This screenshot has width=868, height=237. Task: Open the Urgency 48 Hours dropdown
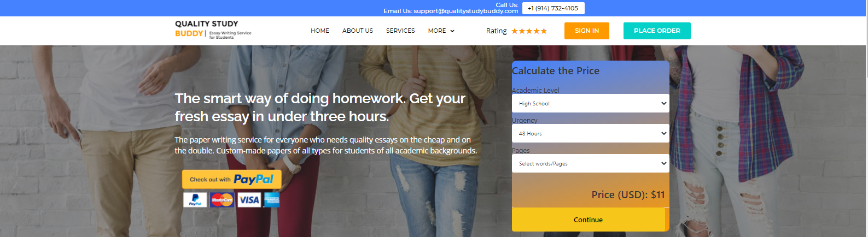[x=591, y=133]
